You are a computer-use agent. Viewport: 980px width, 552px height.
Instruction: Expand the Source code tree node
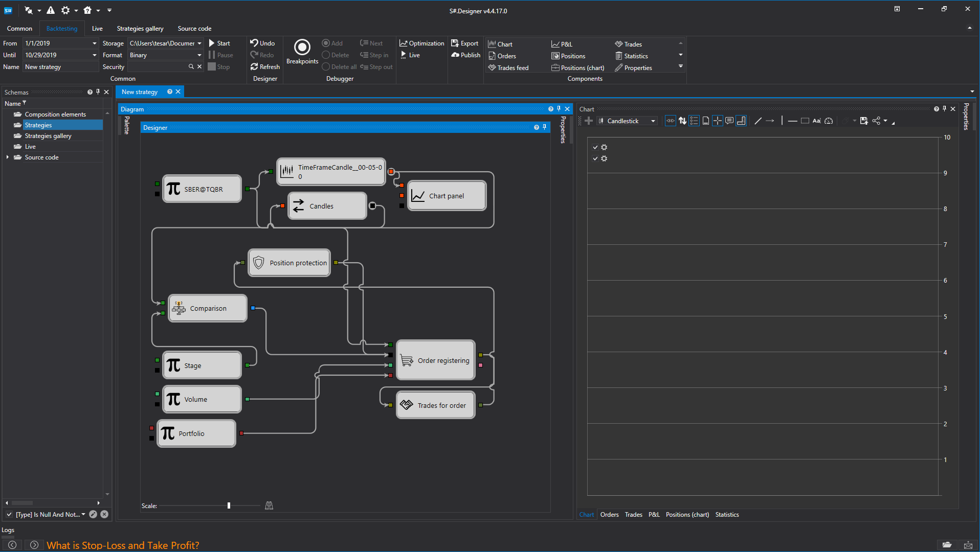pyautogui.click(x=8, y=157)
